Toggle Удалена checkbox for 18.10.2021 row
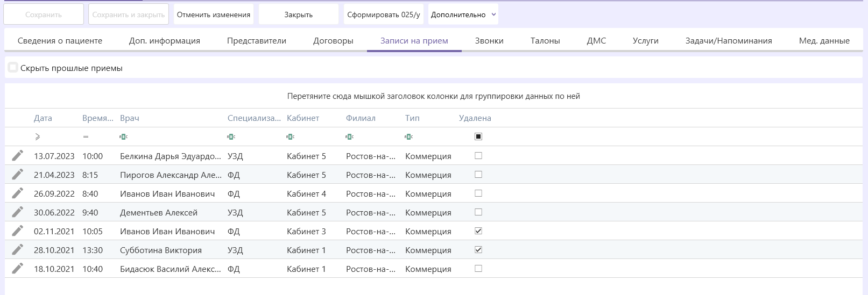The height and width of the screenshot is (295, 868). pos(478,269)
